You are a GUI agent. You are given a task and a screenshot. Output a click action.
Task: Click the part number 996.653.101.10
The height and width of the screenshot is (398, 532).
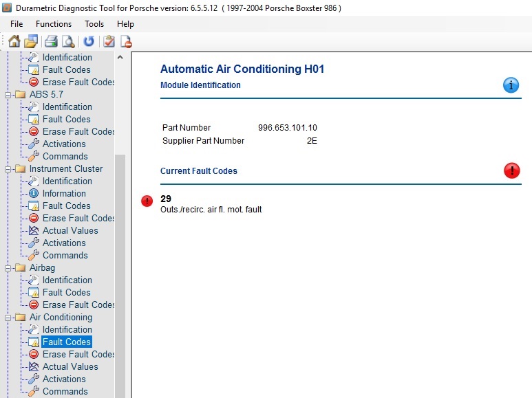(x=288, y=127)
